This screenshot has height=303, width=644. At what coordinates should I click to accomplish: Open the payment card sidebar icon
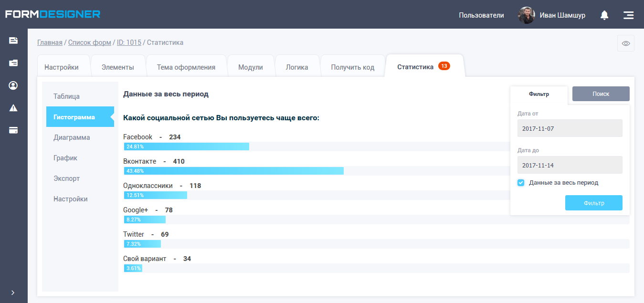pos(13,130)
